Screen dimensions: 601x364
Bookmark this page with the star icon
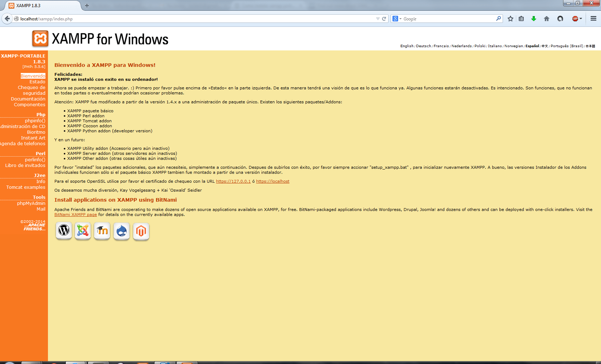click(x=510, y=19)
